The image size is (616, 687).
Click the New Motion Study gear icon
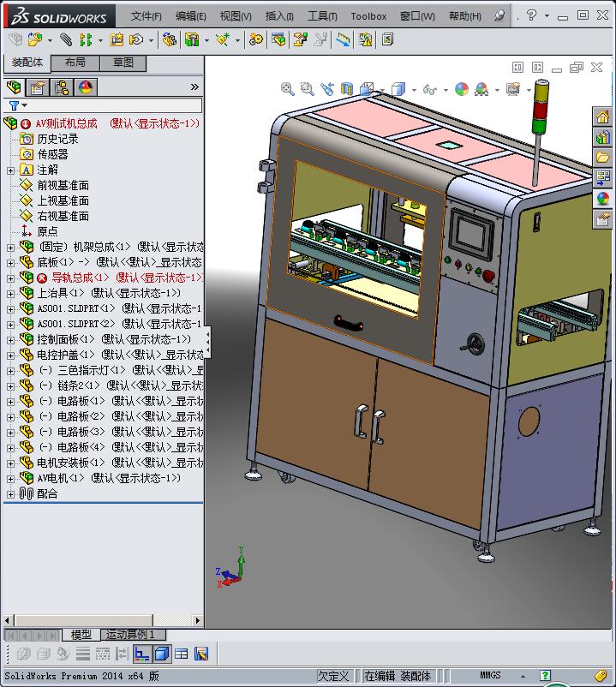pyautogui.click(x=256, y=40)
